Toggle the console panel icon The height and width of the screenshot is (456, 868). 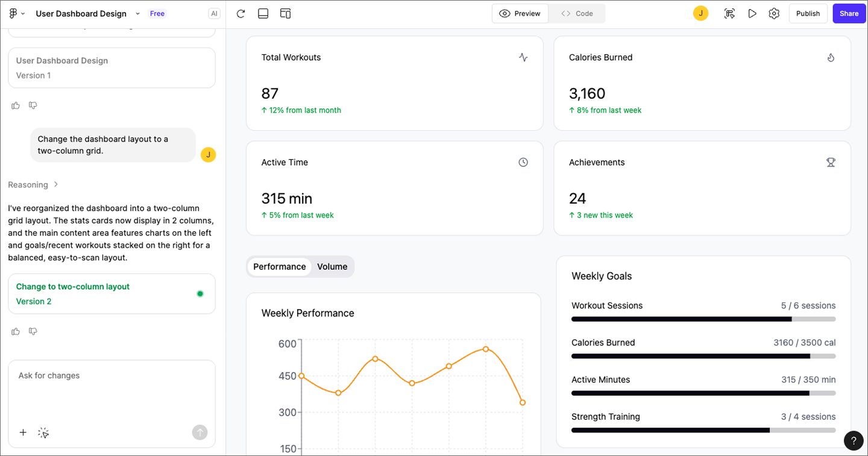[x=263, y=13]
